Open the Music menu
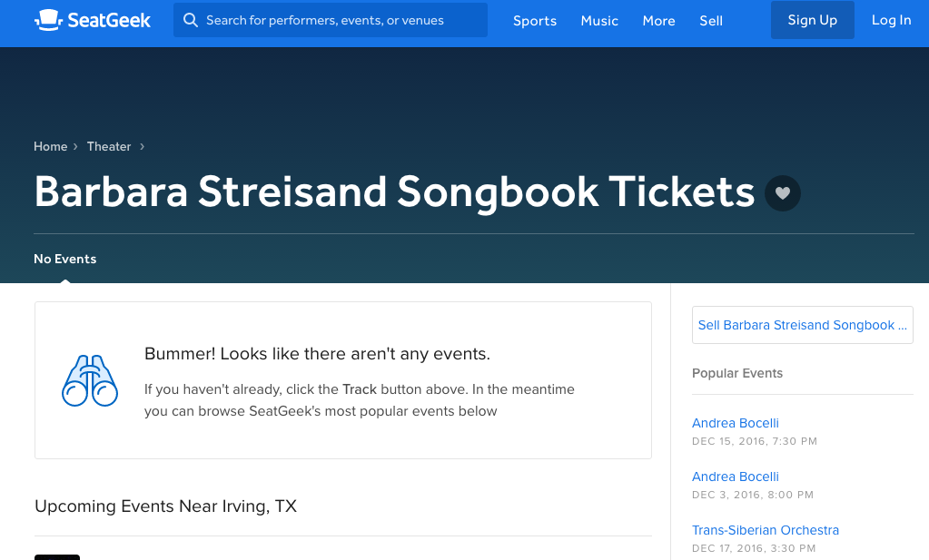Image resolution: width=929 pixels, height=560 pixels. point(599,21)
